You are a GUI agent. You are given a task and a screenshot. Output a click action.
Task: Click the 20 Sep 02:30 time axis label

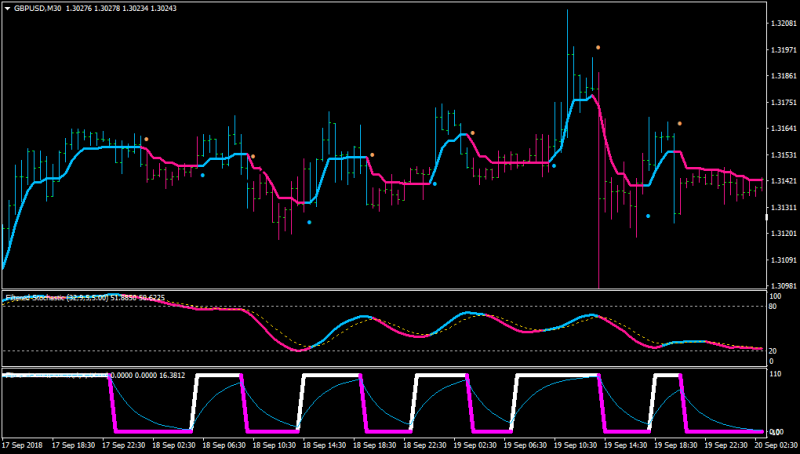point(776,445)
